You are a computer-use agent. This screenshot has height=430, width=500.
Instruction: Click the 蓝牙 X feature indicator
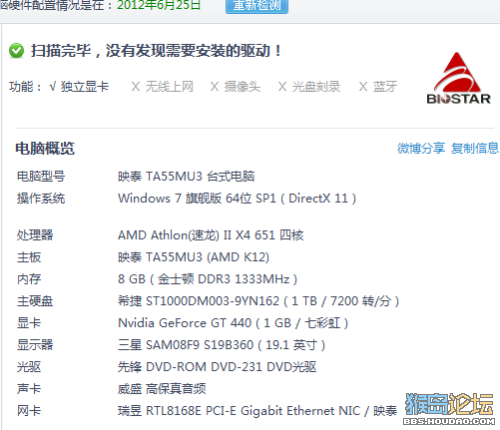378,87
